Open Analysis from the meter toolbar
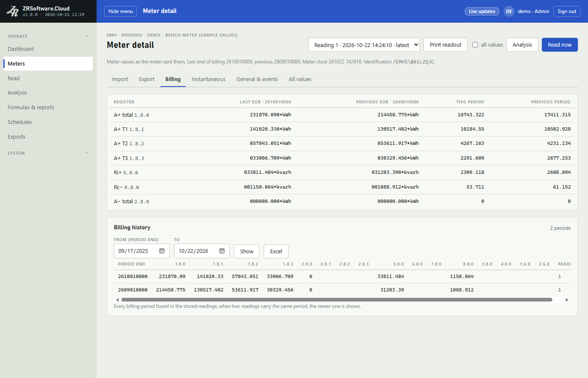 click(522, 45)
